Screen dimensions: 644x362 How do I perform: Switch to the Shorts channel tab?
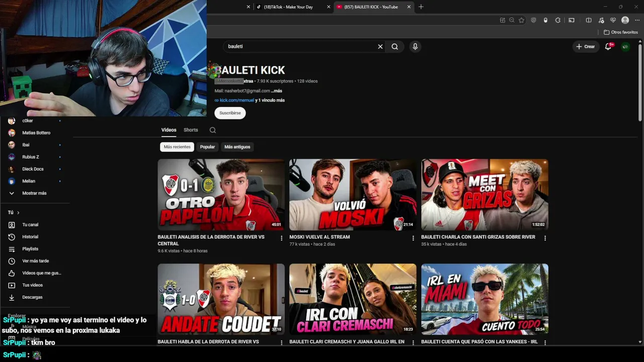click(x=191, y=130)
